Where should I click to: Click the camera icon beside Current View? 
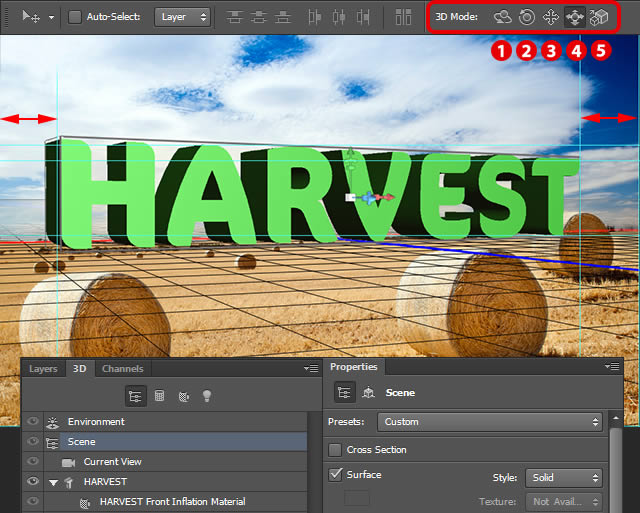coord(68,462)
